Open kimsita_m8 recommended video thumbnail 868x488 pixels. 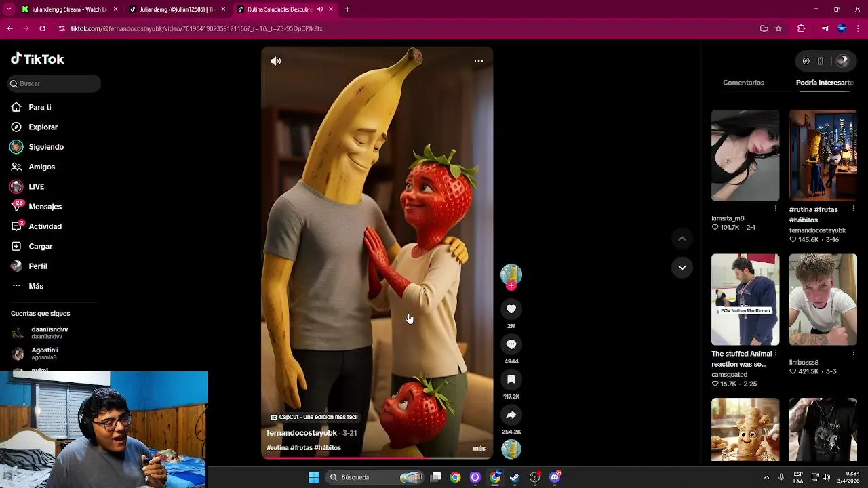745,155
